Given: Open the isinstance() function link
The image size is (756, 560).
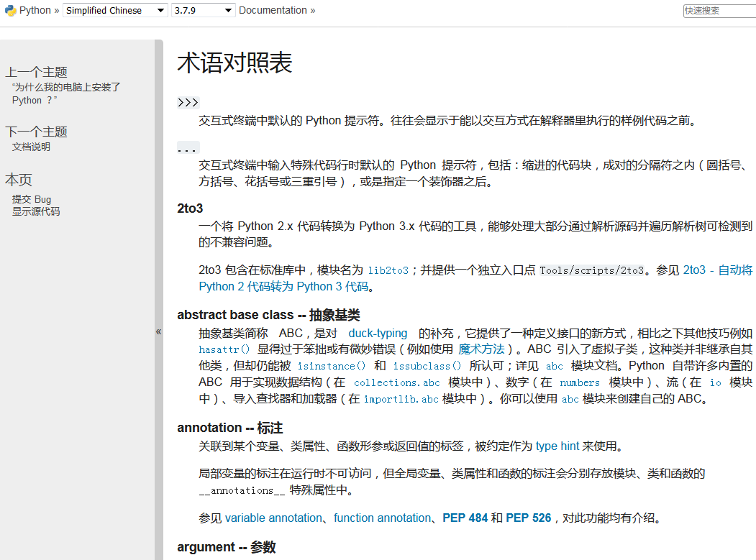Looking at the screenshot, I should pyautogui.click(x=331, y=366).
